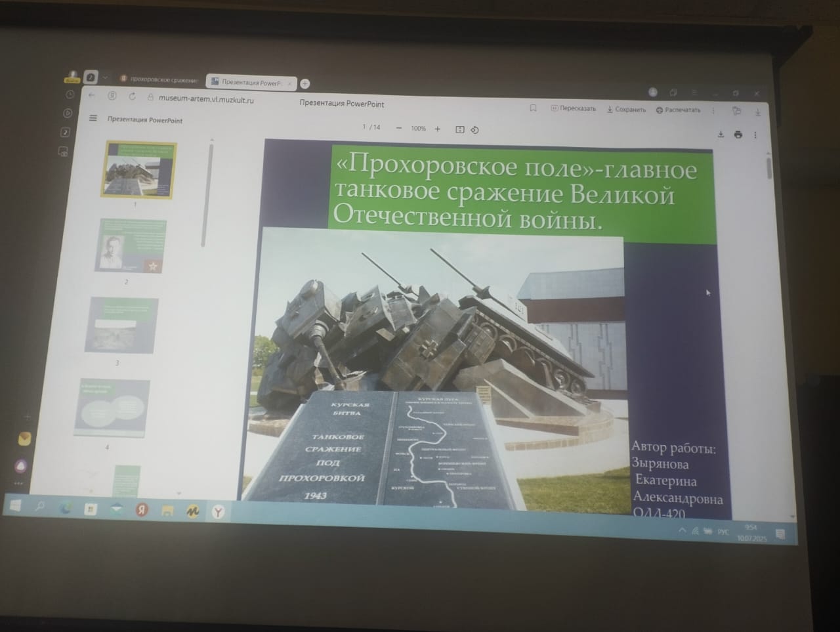Select the Презентация PowerPoint browser tab
The width and height of the screenshot is (840, 632).
tap(251, 82)
